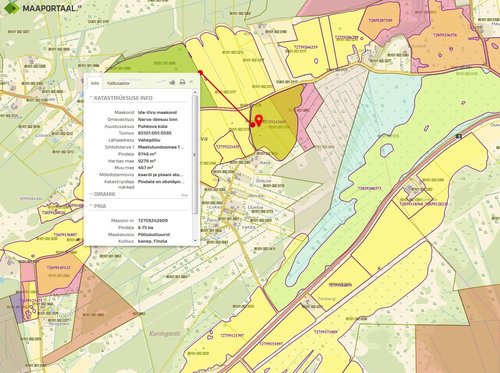500x373 pixels.
Task: Collapse the PRIA section
Action: 98,206
